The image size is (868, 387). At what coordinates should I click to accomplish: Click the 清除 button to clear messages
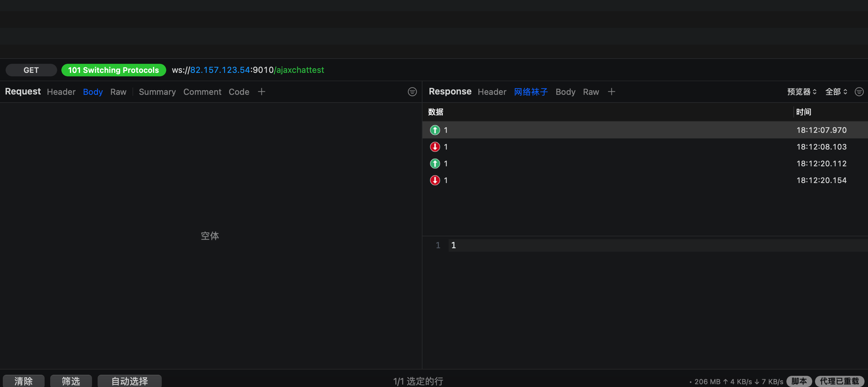pos(23,381)
